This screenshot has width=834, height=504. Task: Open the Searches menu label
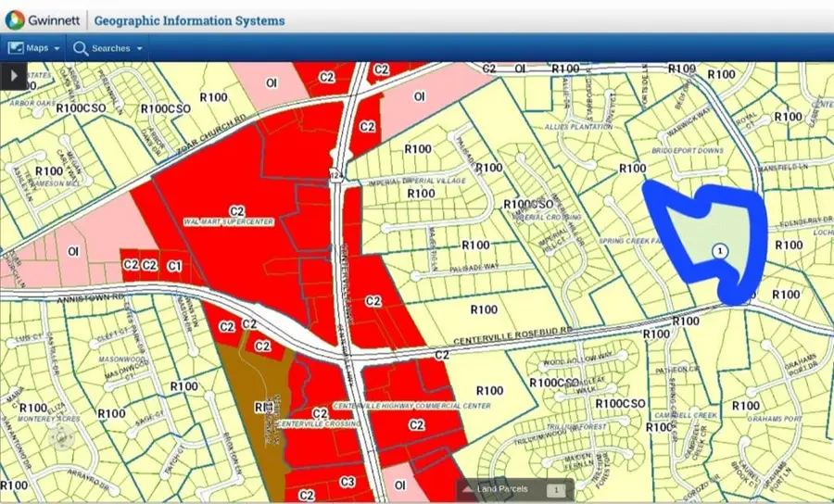(111, 48)
